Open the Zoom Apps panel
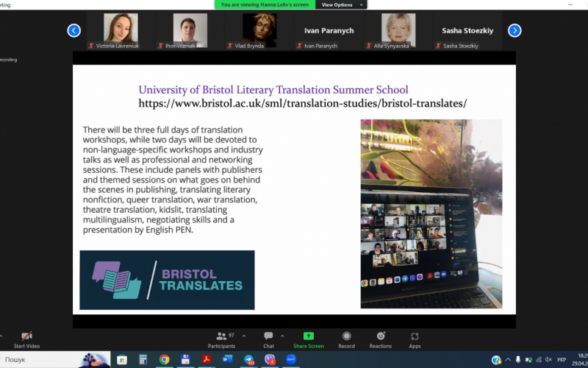This screenshot has height=368, width=588. (x=415, y=340)
